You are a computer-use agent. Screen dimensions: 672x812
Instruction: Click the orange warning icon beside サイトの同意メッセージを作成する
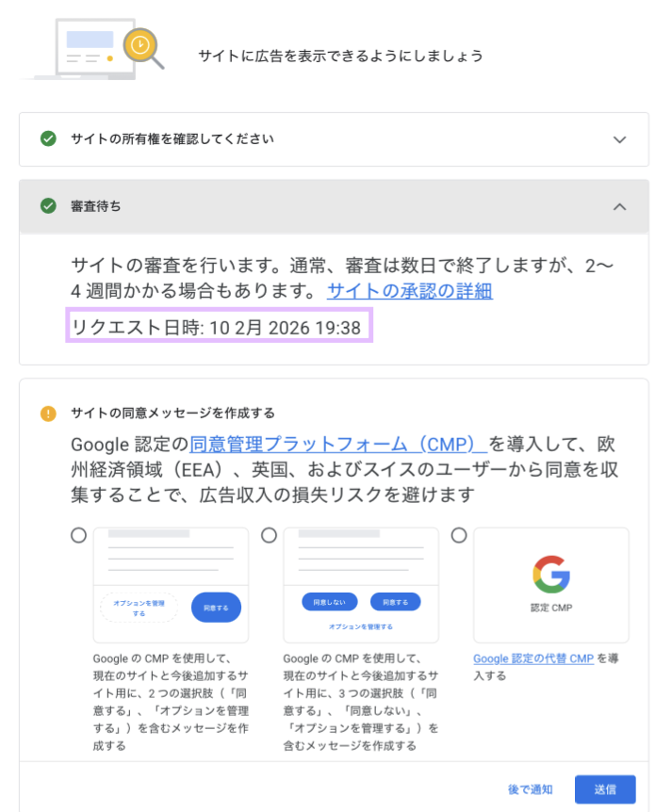click(x=48, y=414)
